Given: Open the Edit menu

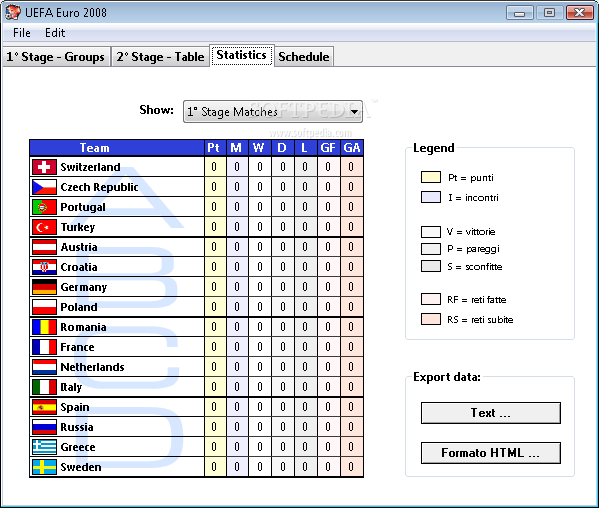Looking at the screenshot, I should click(55, 33).
